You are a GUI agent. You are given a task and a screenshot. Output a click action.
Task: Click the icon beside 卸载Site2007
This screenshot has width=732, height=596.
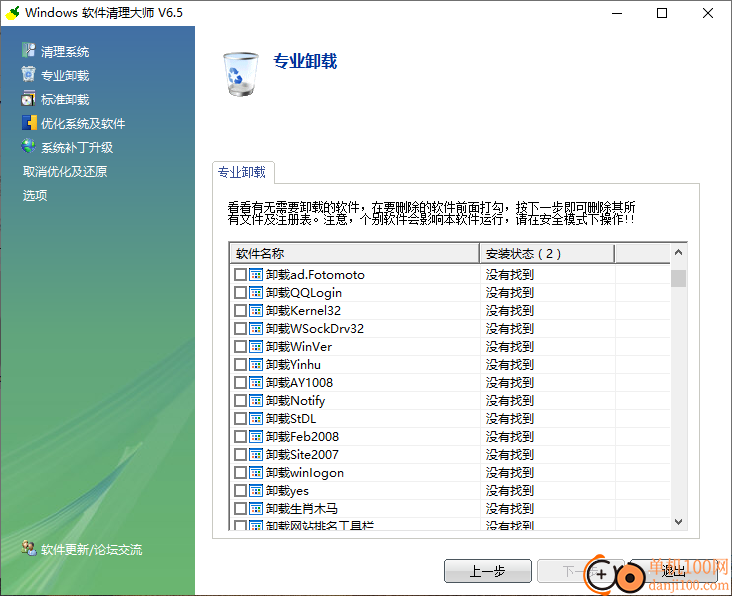256,455
